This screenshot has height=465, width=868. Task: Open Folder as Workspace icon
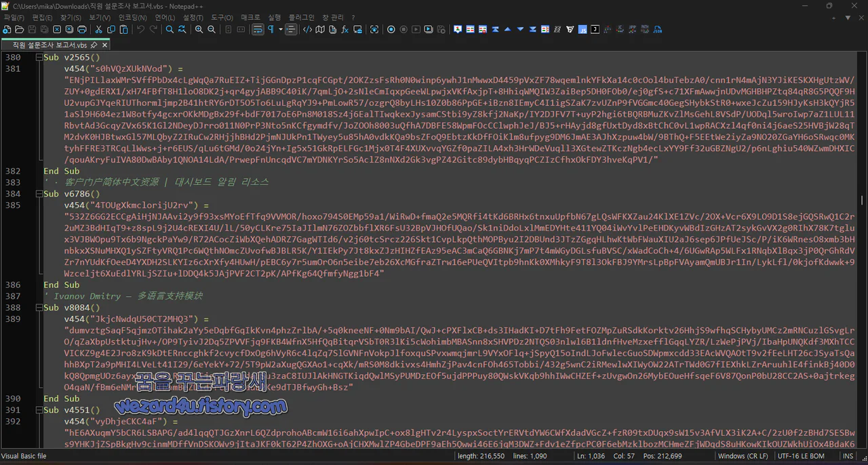357,30
